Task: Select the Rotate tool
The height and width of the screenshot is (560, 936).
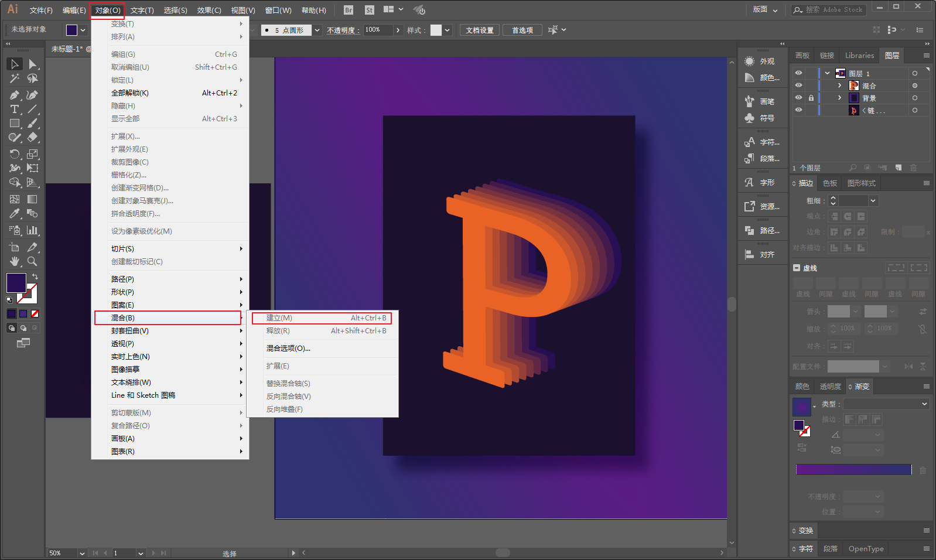Action: coord(15,154)
